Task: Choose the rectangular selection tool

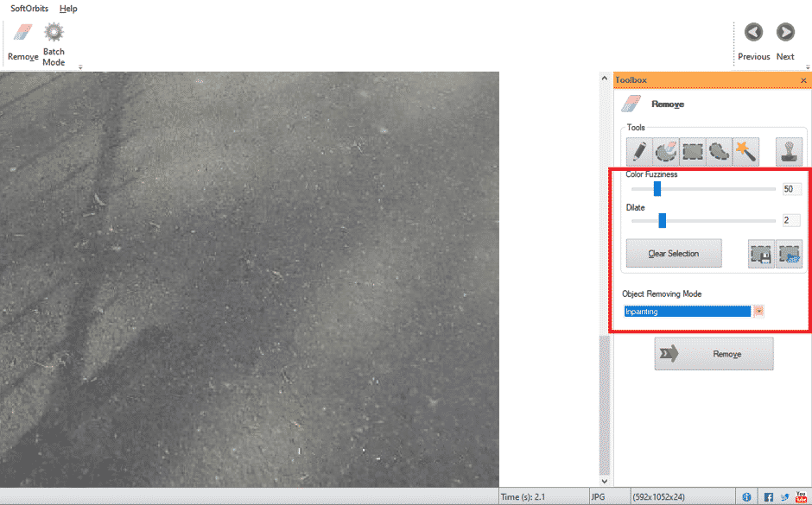Action: [x=692, y=151]
